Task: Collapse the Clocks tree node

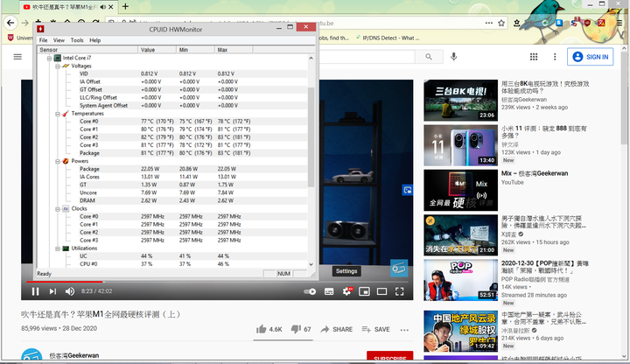Action: [58, 209]
